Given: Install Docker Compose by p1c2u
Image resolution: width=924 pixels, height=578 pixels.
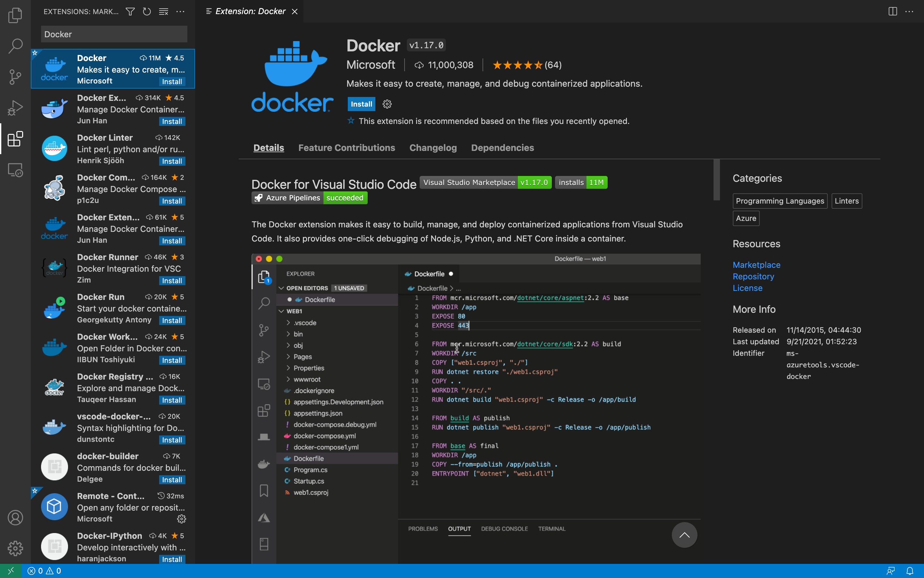Looking at the screenshot, I should click(172, 201).
